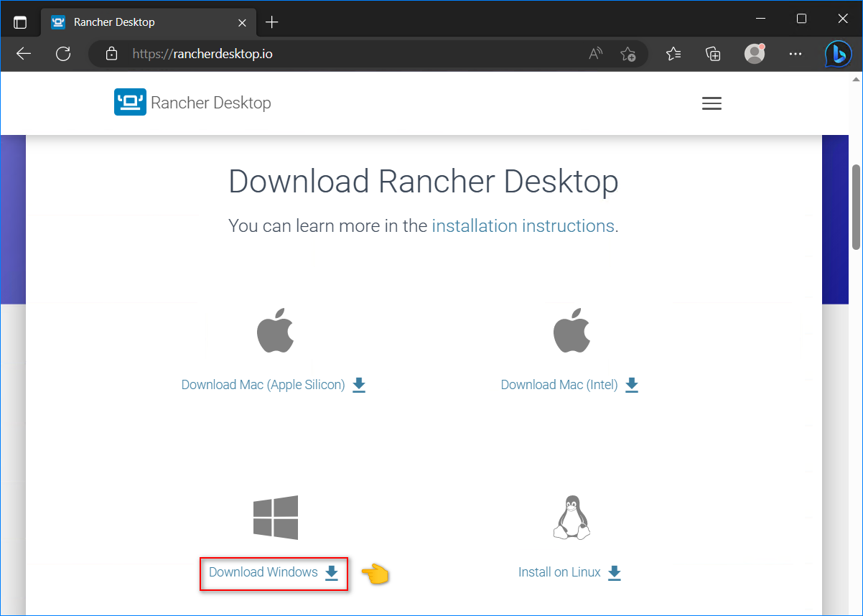Open the Favorites list icon
This screenshot has width=863, height=616.
pyautogui.click(x=673, y=54)
